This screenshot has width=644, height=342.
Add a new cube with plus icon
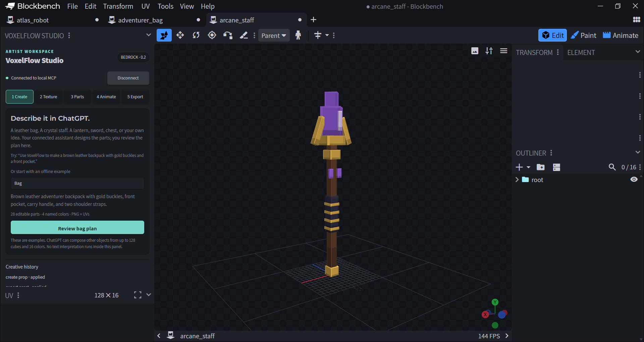pos(519,167)
